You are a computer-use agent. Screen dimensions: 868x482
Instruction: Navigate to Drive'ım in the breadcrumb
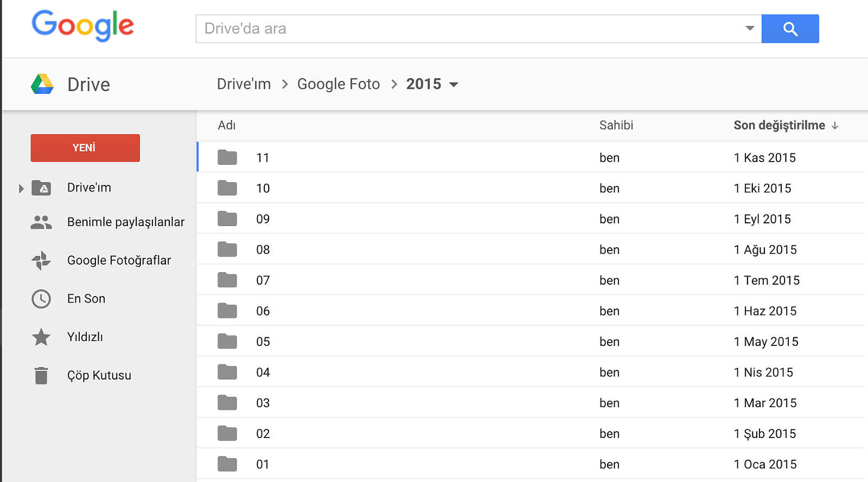[244, 84]
